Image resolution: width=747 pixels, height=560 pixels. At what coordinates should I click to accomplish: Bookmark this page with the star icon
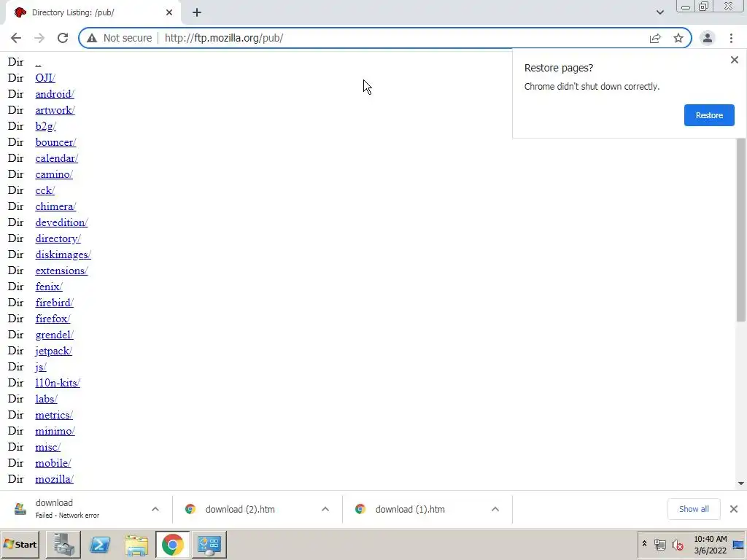click(x=678, y=38)
